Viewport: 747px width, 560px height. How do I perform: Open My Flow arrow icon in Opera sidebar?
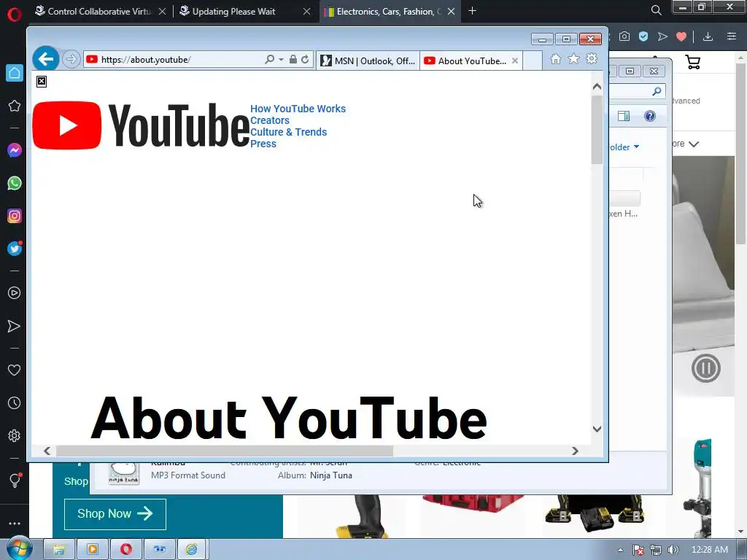coord(15,326)
